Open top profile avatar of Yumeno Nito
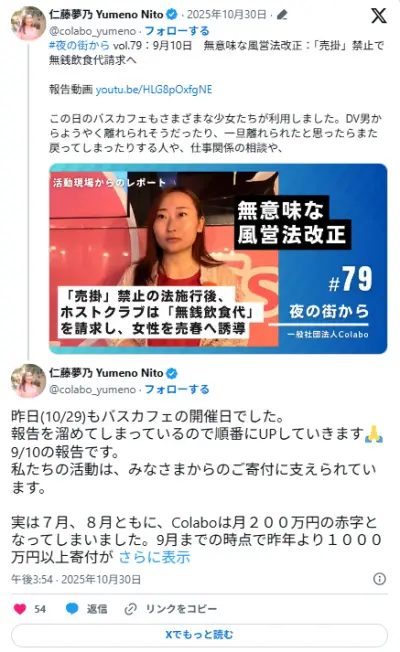The width and height of the screenshot is (400, 652). point(28,23)
